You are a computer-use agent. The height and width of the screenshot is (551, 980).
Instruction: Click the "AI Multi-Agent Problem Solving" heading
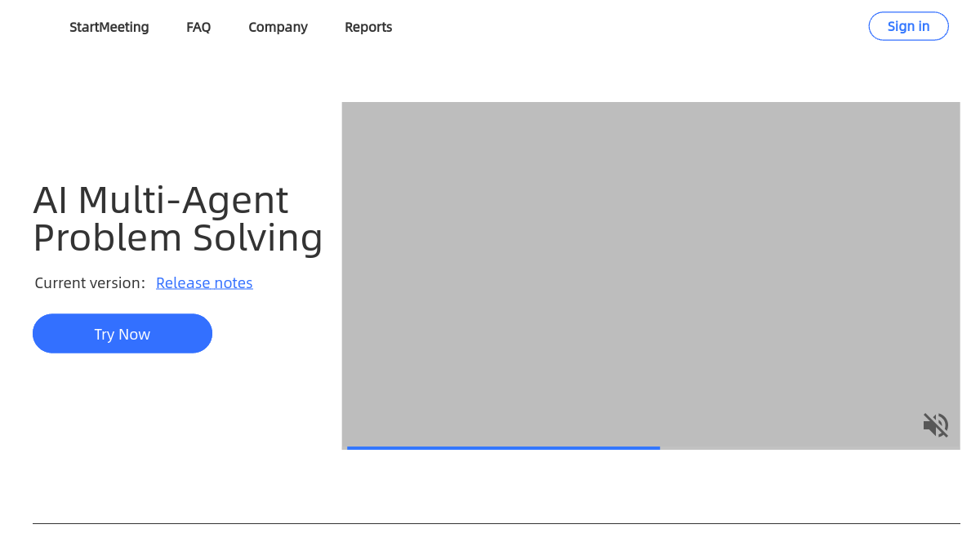(178, 219)
